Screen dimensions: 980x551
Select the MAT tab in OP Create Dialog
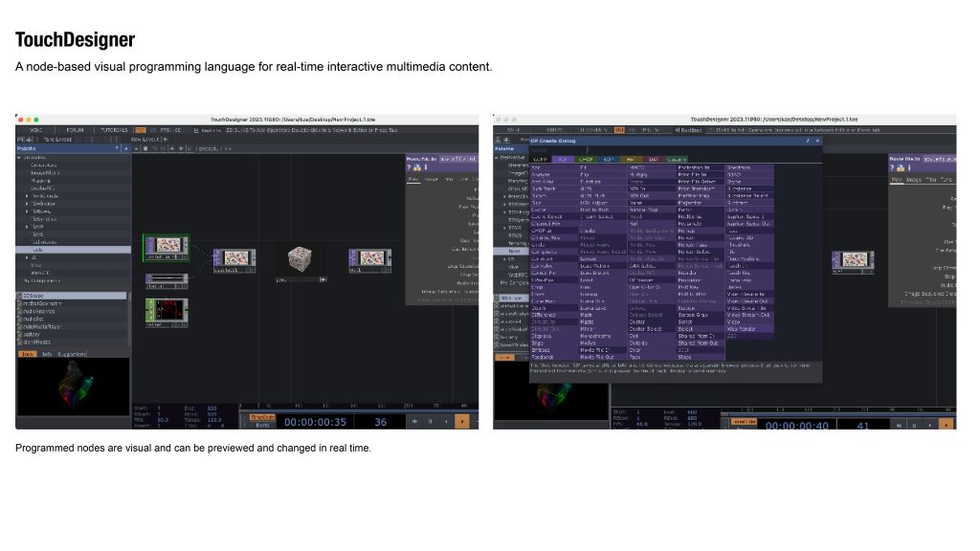click(x=631, y=160)
